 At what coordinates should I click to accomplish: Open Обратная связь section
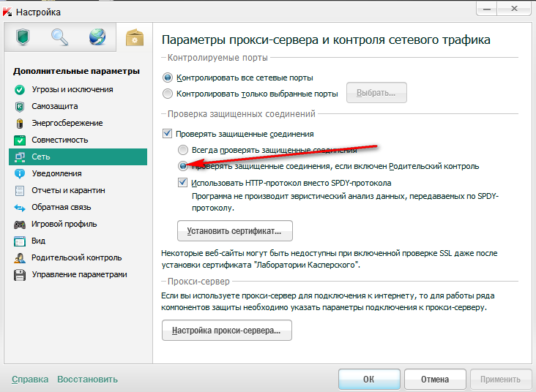62,207
